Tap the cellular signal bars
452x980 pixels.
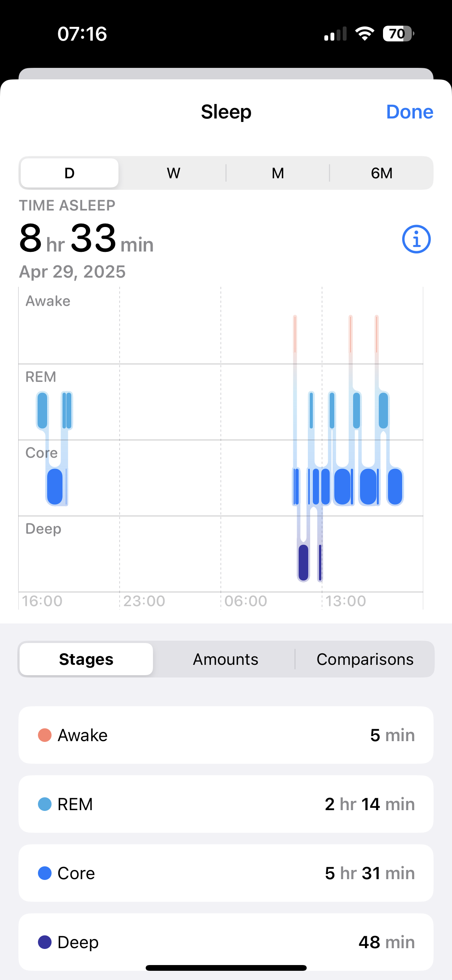[x=335, y=34]
